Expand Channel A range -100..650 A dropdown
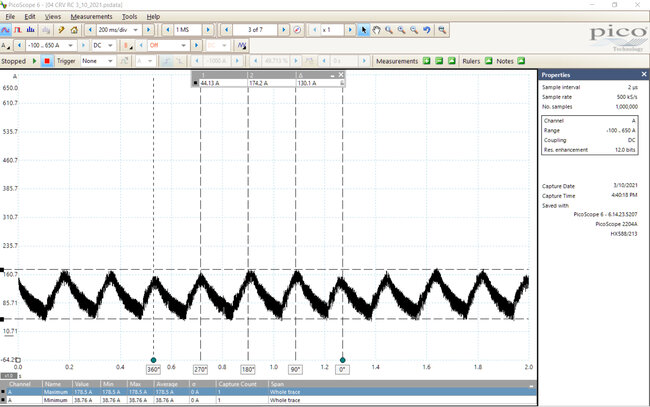This screenshot has height=407, width=650. [50, 45]
